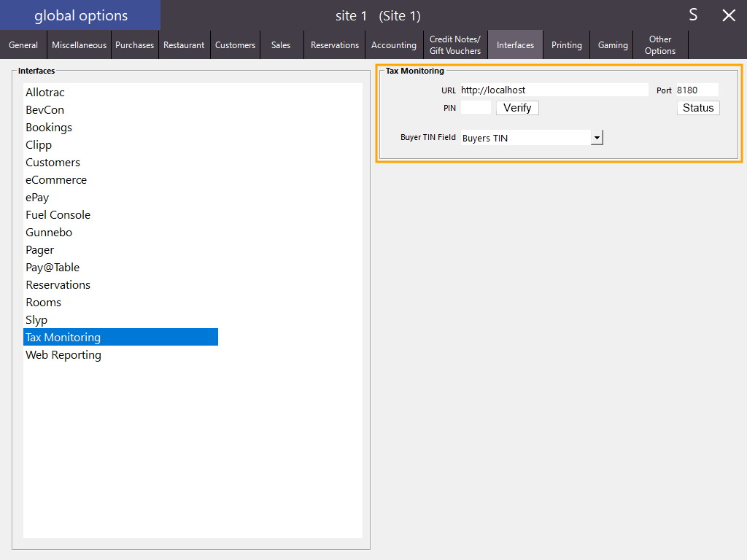
Task: Open the Printing tab
Action: pyautogui.click(x=566, y=45)
